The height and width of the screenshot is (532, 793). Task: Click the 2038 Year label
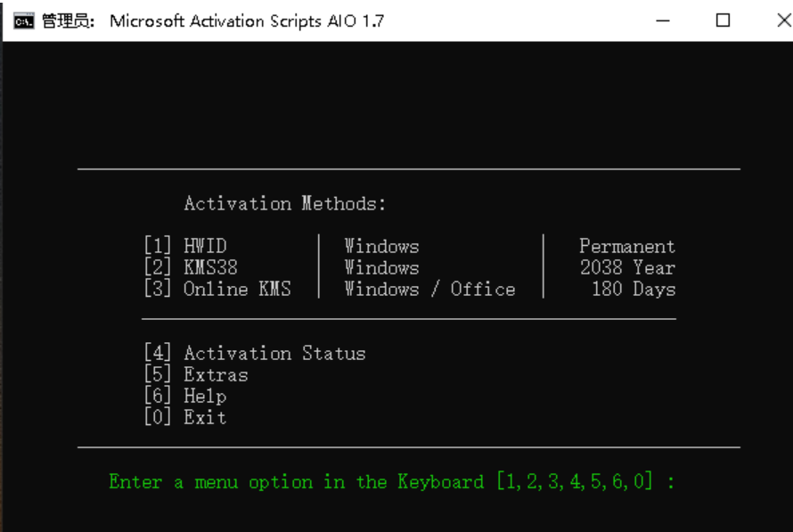(627, 268)
